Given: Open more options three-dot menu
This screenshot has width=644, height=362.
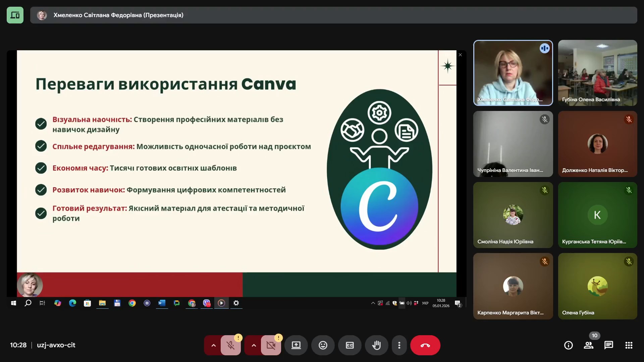Looking at the screenshot, I should pos(399,345).
